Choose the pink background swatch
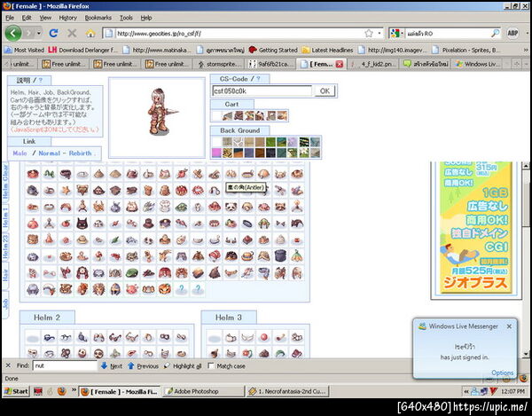Image resolution: width=532 pixels, height=416 pixels. coord(216,153)
